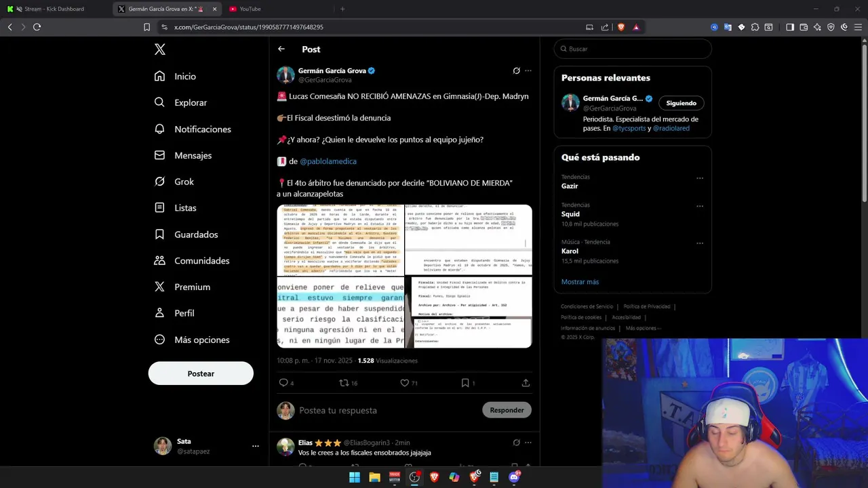Click the browser address bar URL

click(248, 27)
